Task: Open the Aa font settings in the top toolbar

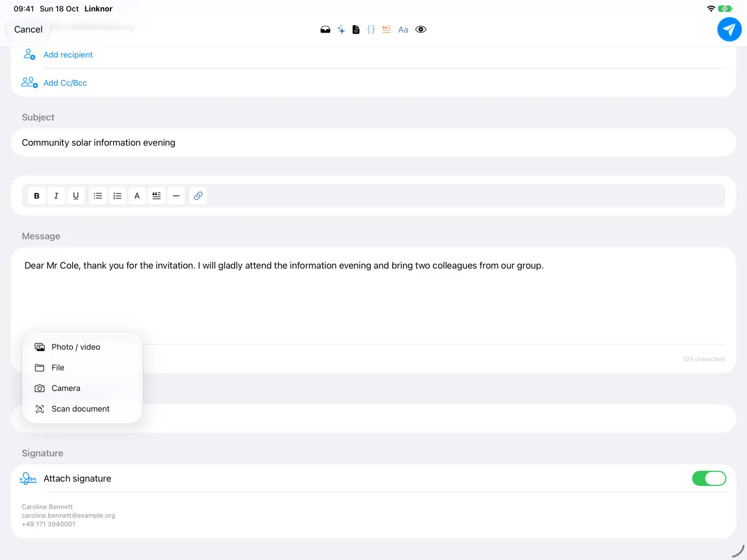Action: [403, 30]
